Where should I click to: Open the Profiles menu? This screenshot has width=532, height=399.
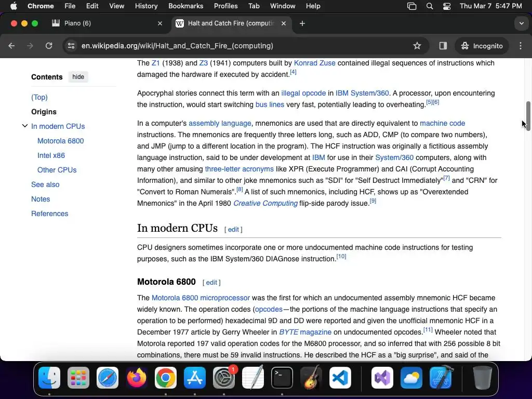(x=225, y=6)
